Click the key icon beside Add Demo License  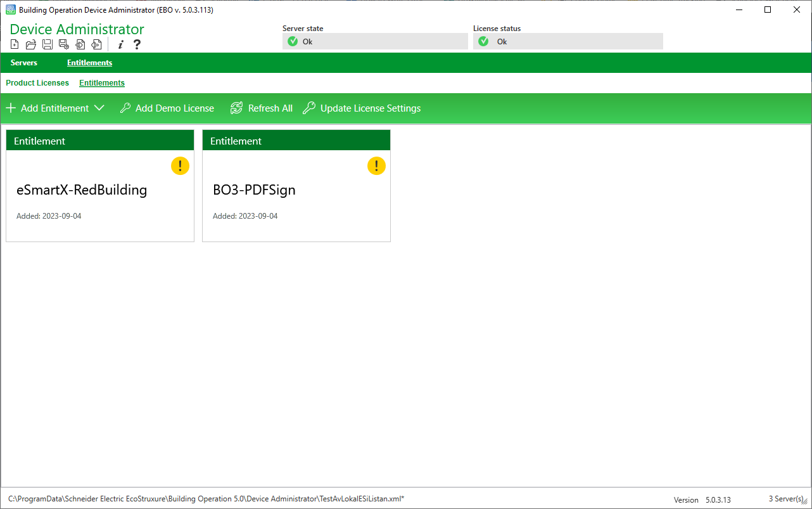pos(125,108)
